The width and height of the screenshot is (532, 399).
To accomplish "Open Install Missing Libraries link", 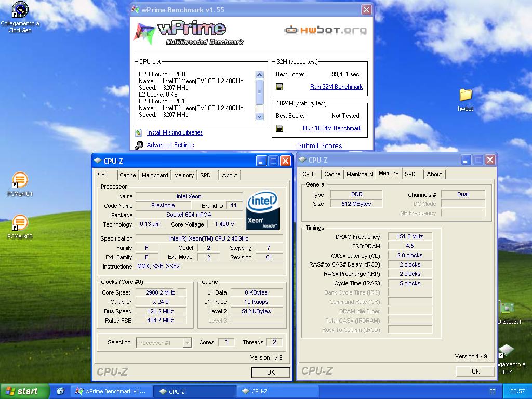I will [175, 132].
